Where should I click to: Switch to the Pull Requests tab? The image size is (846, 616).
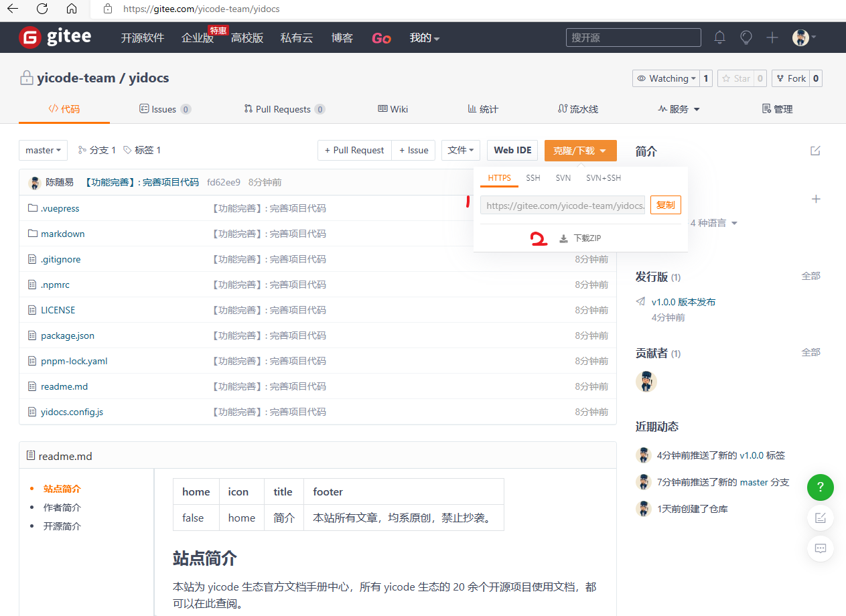[x=285, y=109]
